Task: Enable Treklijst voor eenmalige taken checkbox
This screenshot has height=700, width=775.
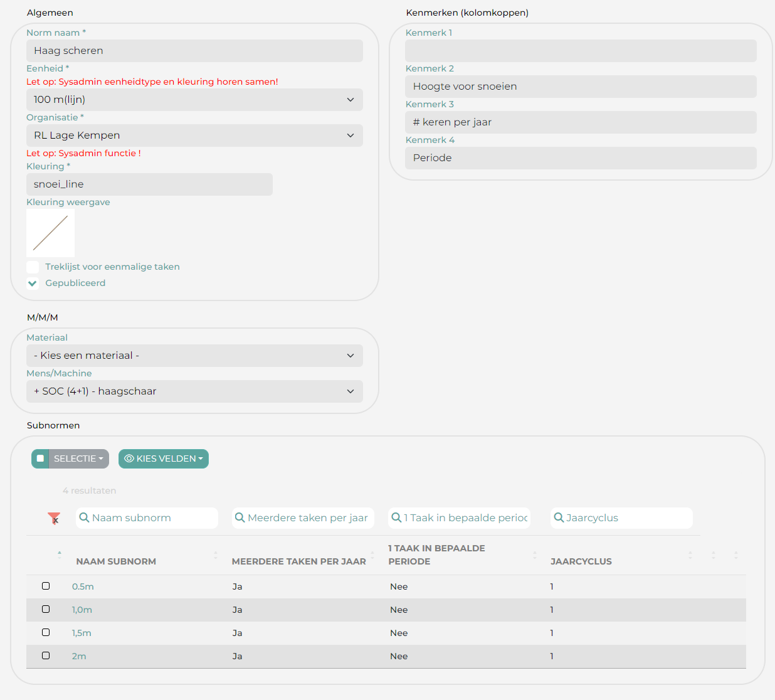Action: [33, 267]
